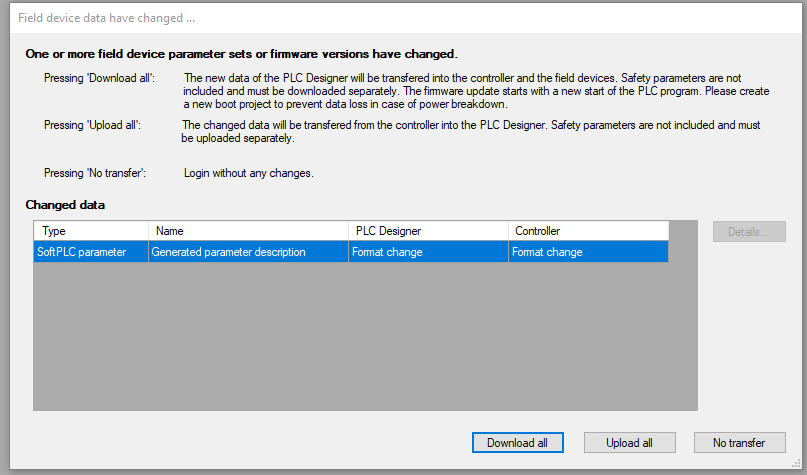Click the Controller column header
The width and height of the screenshot is (807, 475).
pos(587,231)
